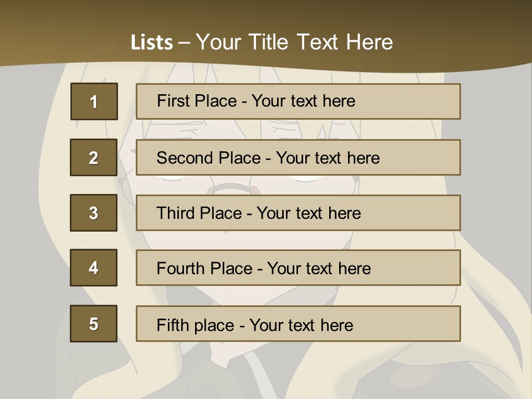
Task: Click the number 3 box
Action: [94, 213]
